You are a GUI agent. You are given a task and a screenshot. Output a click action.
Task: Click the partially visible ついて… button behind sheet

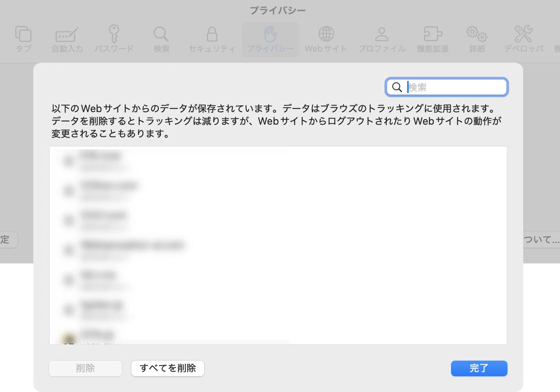coord(542,240)
